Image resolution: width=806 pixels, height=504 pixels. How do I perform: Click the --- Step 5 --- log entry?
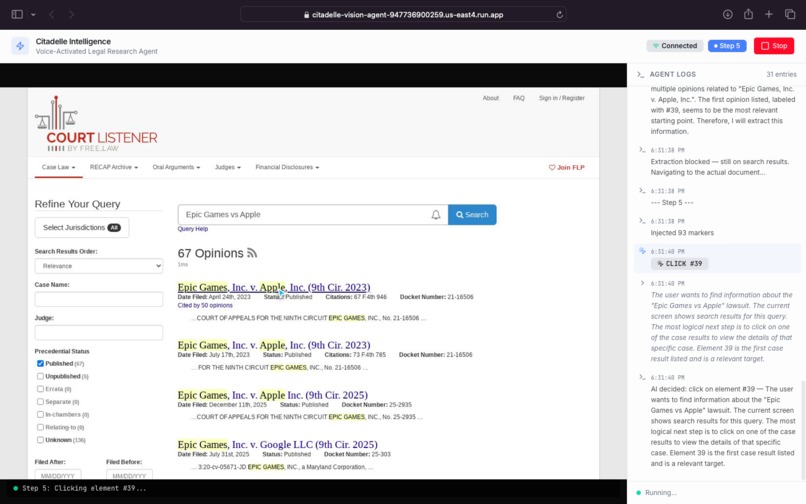click(x=672, y=202)
